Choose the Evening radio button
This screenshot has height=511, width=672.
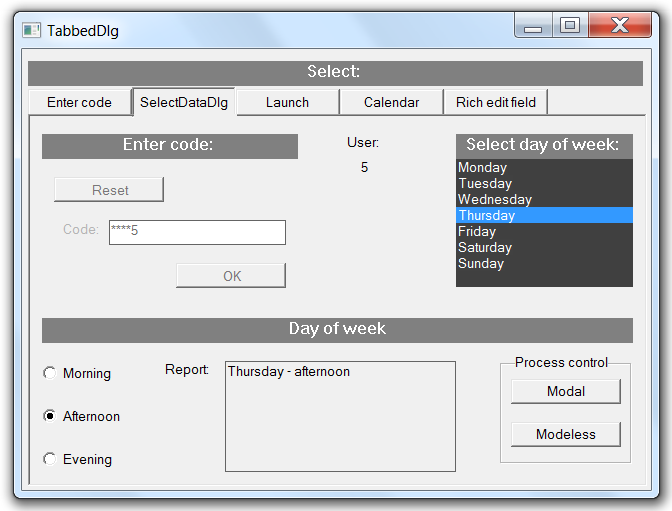(50, 459)
